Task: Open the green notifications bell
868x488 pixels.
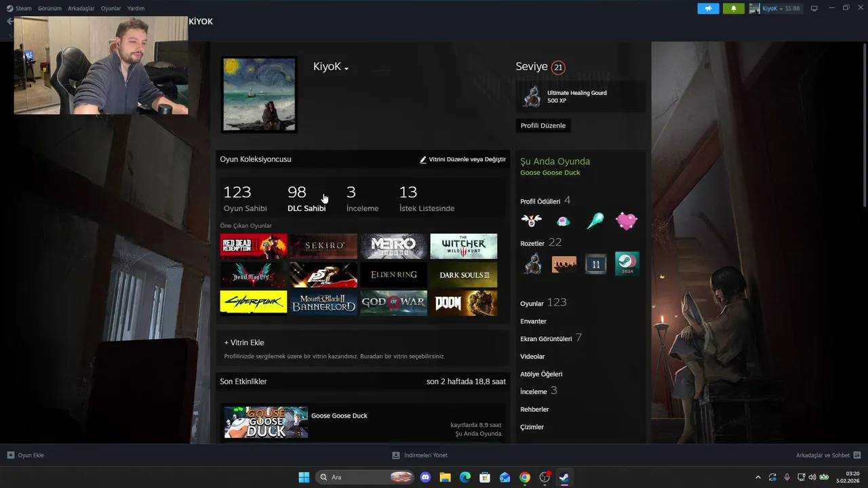Action: (733, 9)
